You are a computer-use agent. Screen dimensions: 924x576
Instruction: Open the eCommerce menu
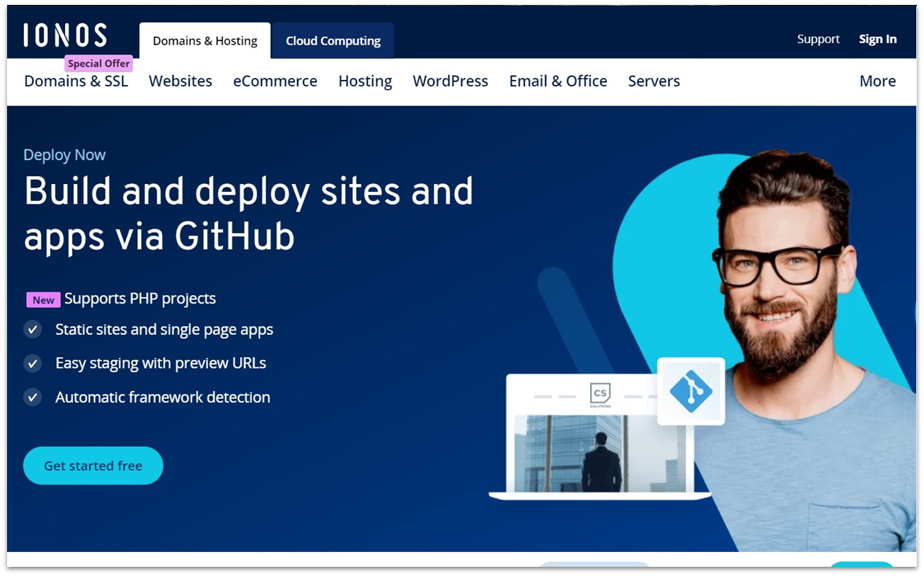coord(275,81)
